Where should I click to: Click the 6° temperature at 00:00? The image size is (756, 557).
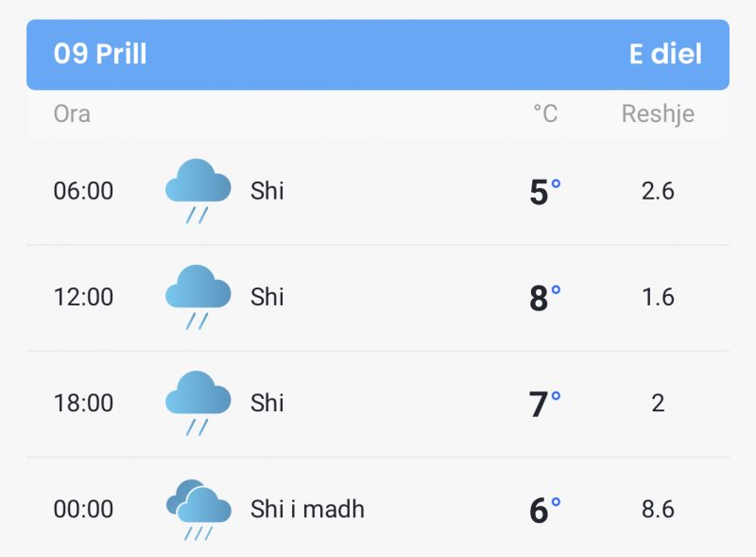tap(545, 510)
